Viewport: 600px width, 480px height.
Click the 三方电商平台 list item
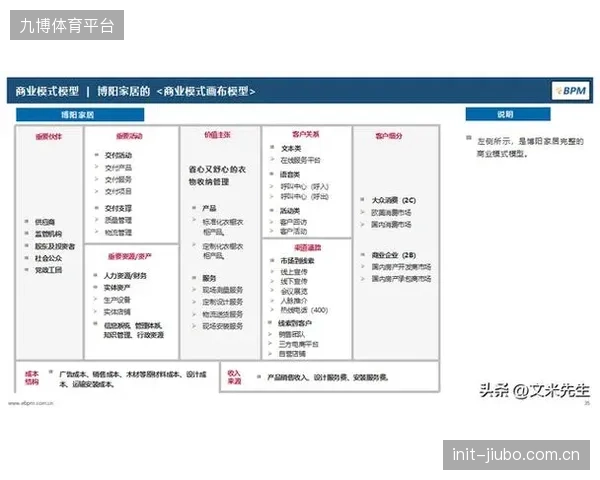pos(298,344)
